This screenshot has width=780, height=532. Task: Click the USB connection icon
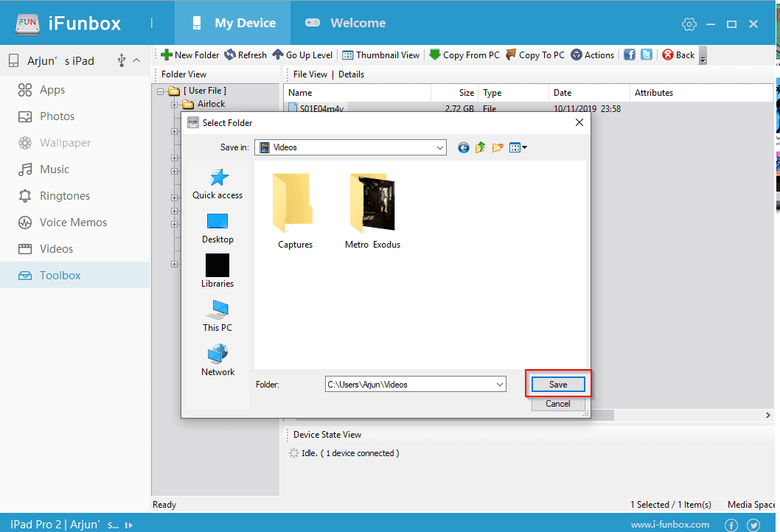pyautogui.click(x=122, y=60)
